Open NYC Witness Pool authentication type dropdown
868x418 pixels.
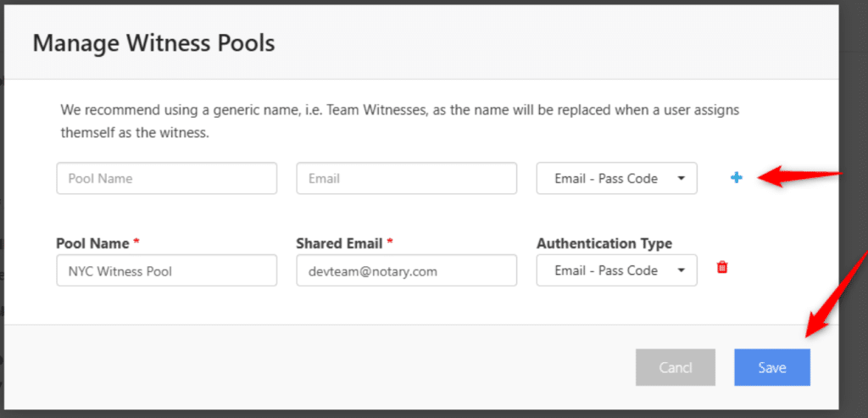tap(617, 270)
